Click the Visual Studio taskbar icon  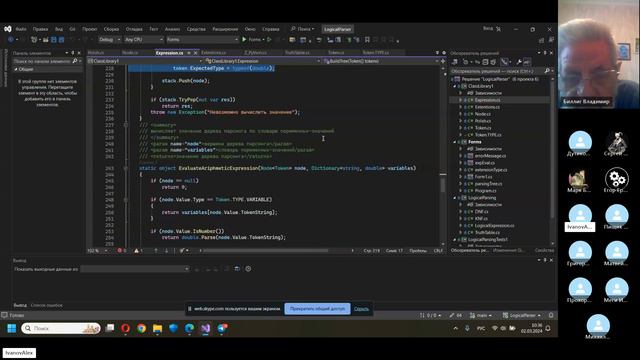(206, 328)
